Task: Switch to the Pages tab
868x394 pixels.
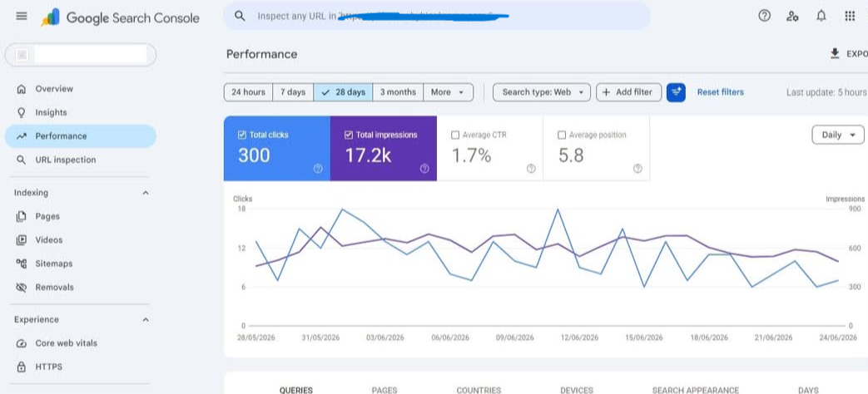Action: 384,390
